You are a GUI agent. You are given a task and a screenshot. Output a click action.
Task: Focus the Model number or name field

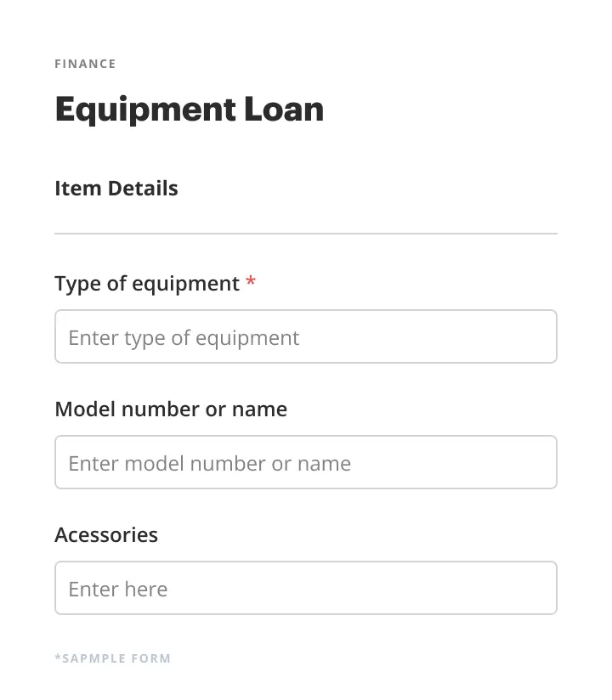[x=305, y=463]
